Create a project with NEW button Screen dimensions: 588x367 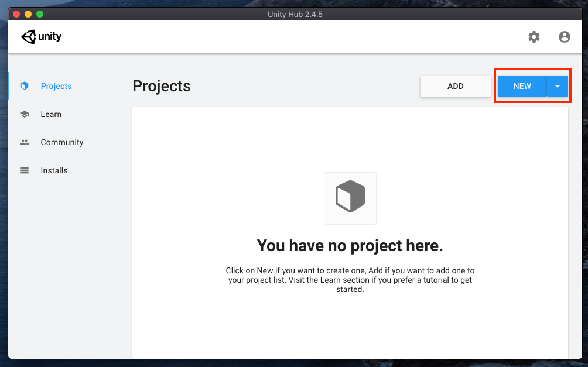click(522, 86)
